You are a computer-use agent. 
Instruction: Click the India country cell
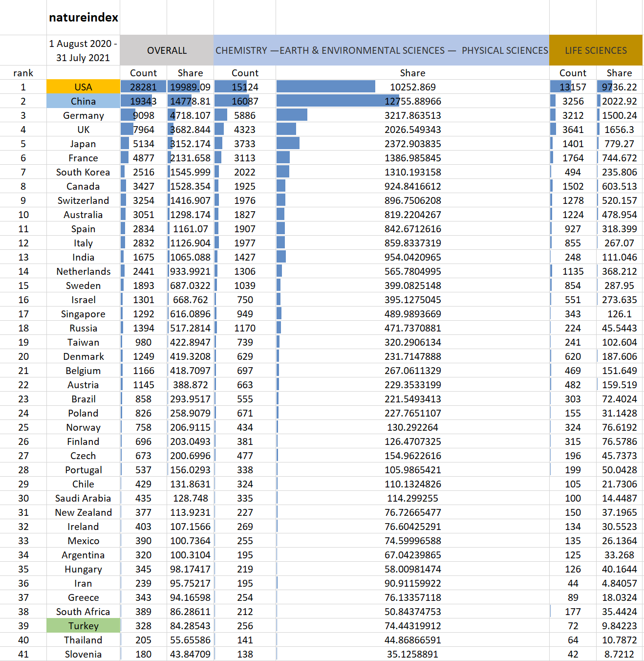[84, 257]
